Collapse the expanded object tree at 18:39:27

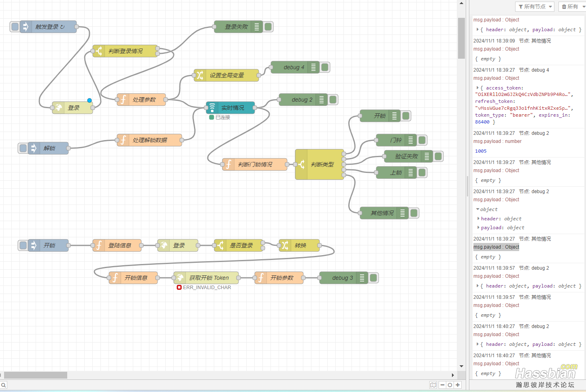[x=478, y=209]
